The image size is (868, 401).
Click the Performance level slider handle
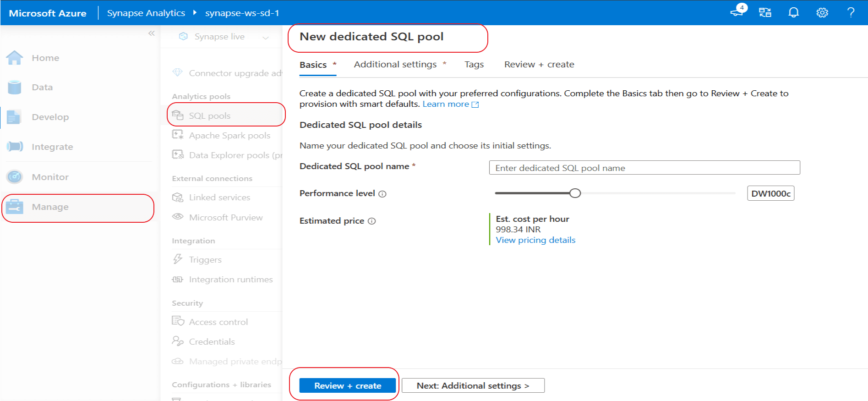point(575,193)
